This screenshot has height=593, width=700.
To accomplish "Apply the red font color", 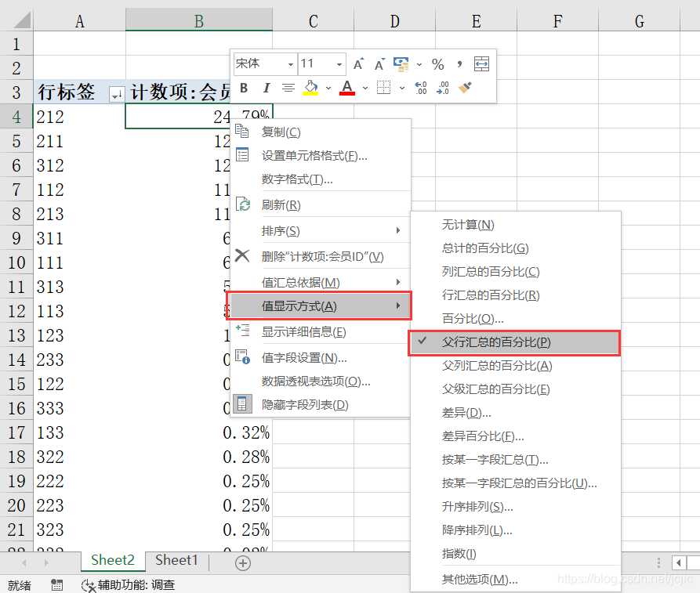I will [347, 88].
